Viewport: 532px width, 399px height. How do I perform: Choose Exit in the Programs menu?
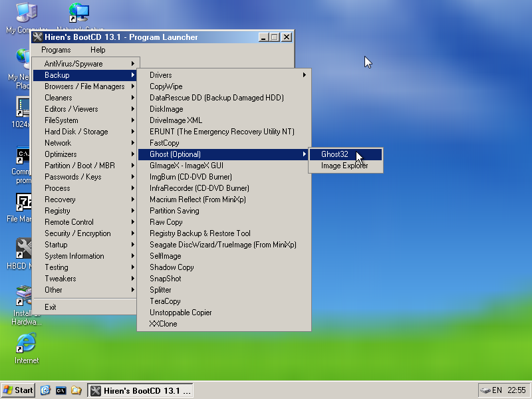pyautogui.click(x=85, y=307)
